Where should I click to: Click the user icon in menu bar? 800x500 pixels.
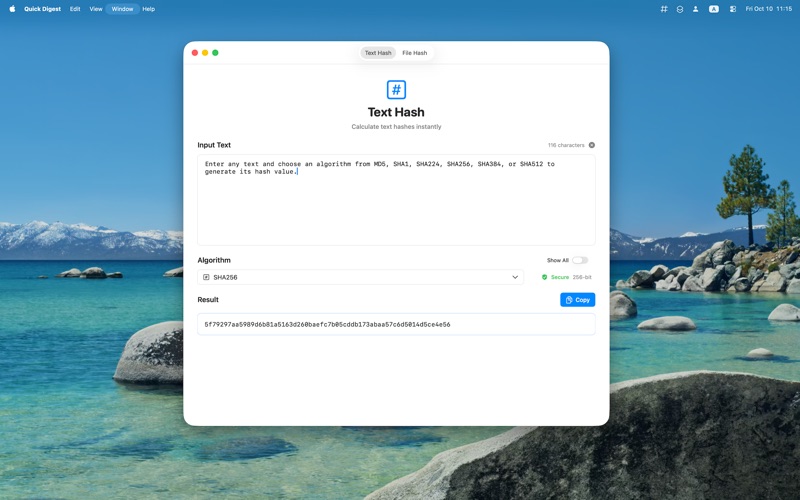[x=695, y=9]
